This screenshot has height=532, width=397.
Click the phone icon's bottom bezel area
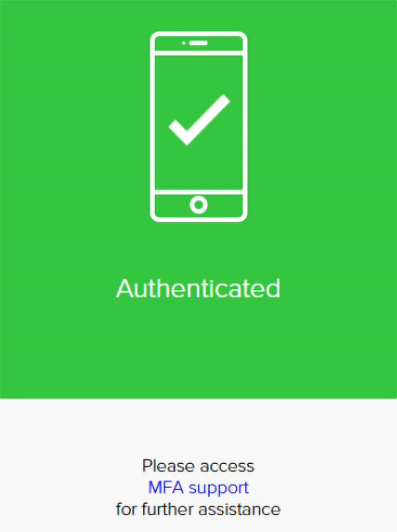[198, 206]
